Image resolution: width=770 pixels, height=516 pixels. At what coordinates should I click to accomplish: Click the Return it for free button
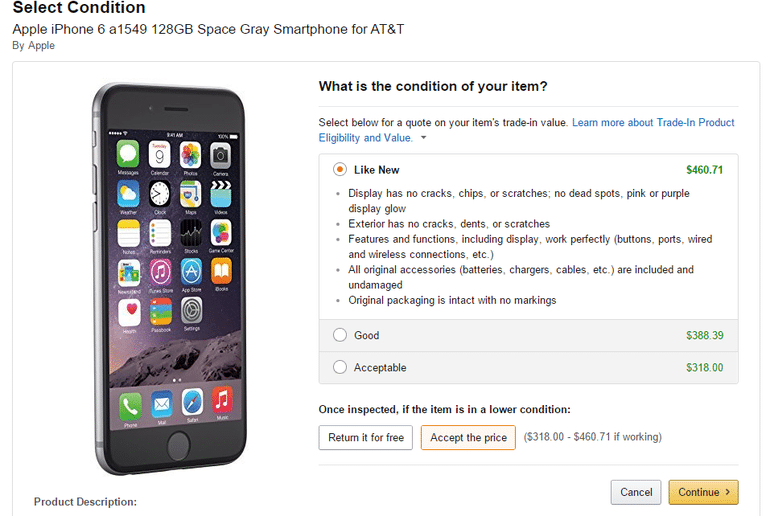click(x=366, y=437)
